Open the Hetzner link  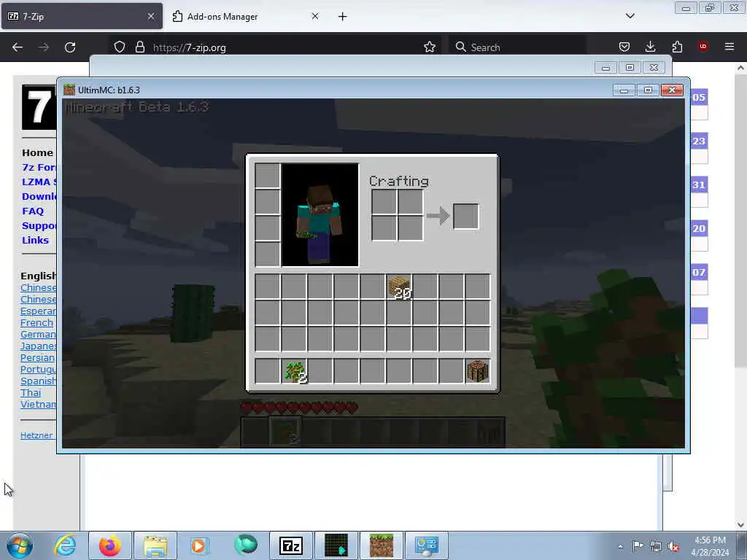(36, 435)
